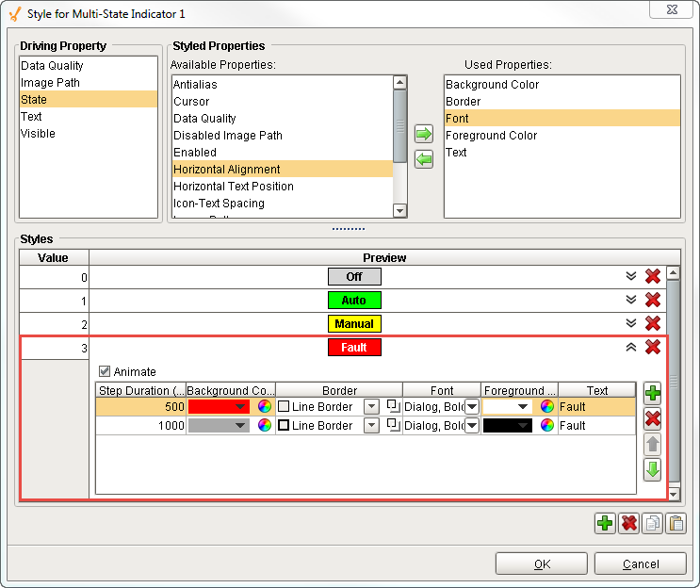Select Enabled in Available Properties
This screenshot has width=700, height=588.
283,153
